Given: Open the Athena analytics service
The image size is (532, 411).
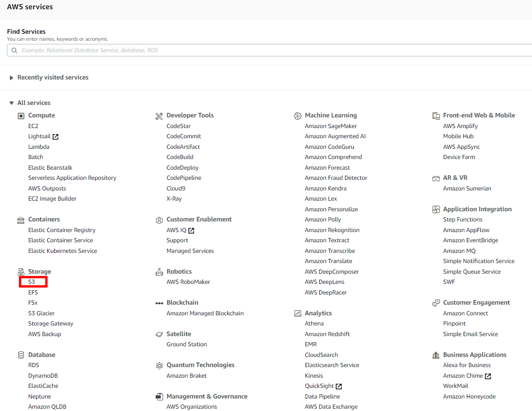Looking at the screenshot, I should [x=314, y=324].
